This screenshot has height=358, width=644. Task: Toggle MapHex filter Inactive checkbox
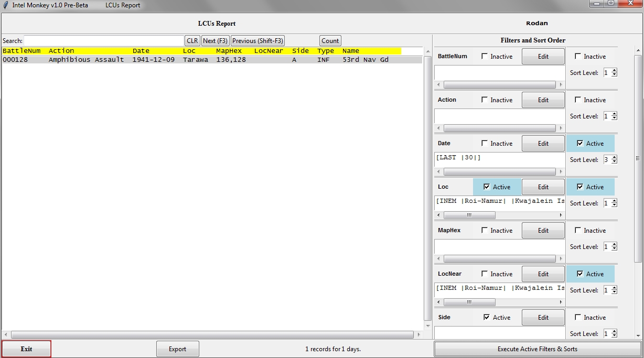[485, 231]
